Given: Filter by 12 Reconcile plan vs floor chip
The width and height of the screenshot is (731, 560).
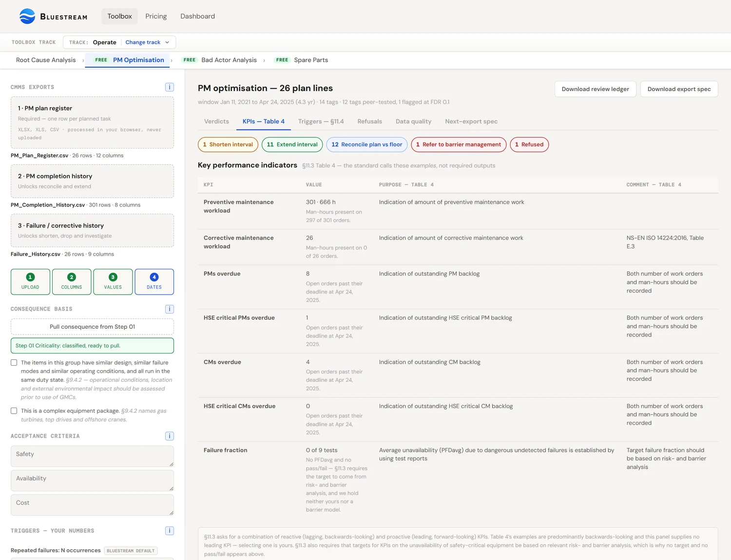Looking at the screenshot, I should (367, 145).
